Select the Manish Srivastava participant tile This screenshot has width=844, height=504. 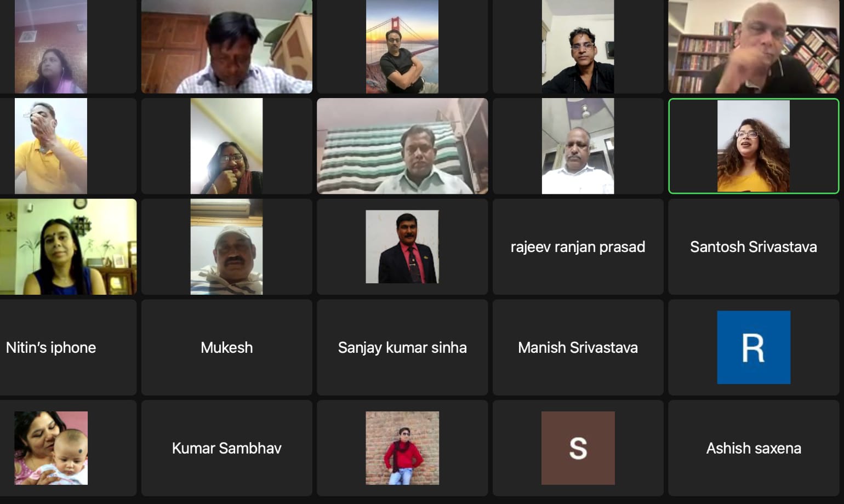coord(578,347)
